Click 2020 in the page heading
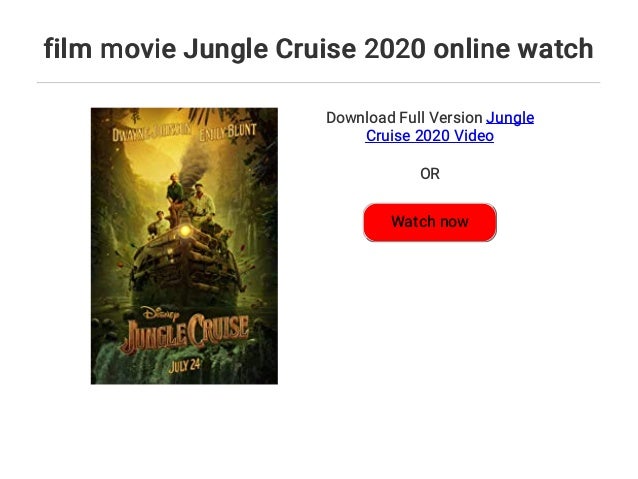 click(x=395, y=48)
